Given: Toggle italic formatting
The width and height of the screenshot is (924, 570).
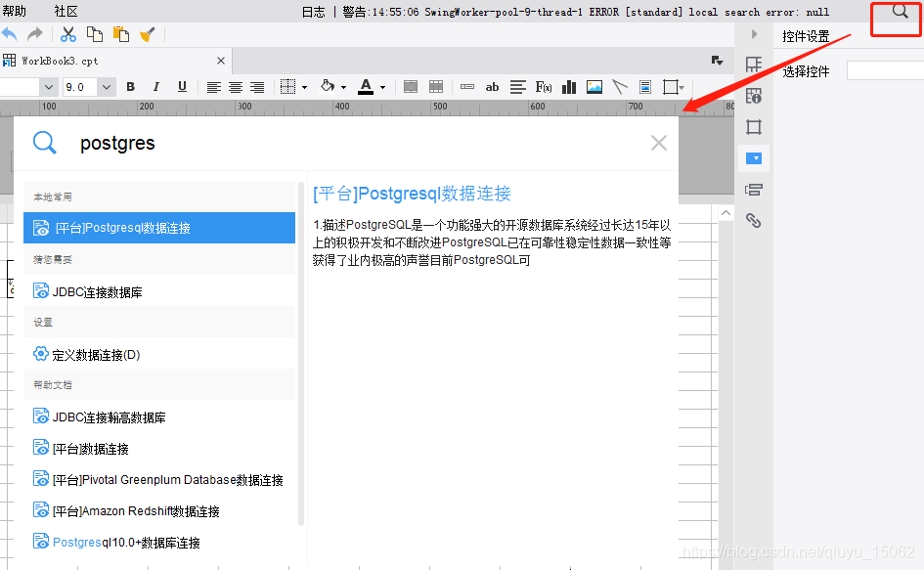Looking at the screenshot, I should 154,87.
